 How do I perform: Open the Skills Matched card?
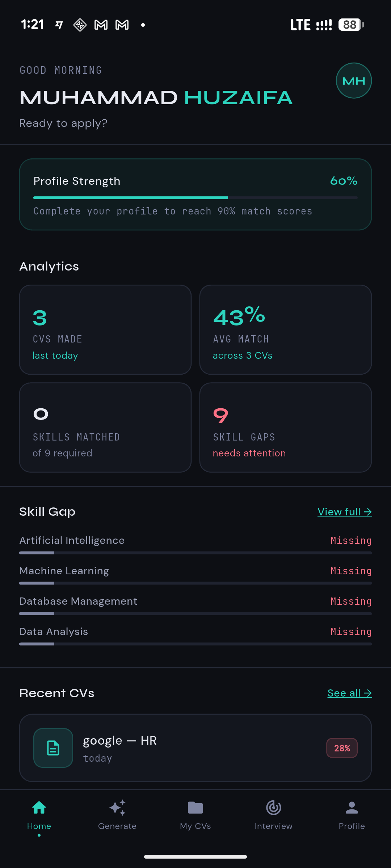pyautogui.click(x=105, y=427)
